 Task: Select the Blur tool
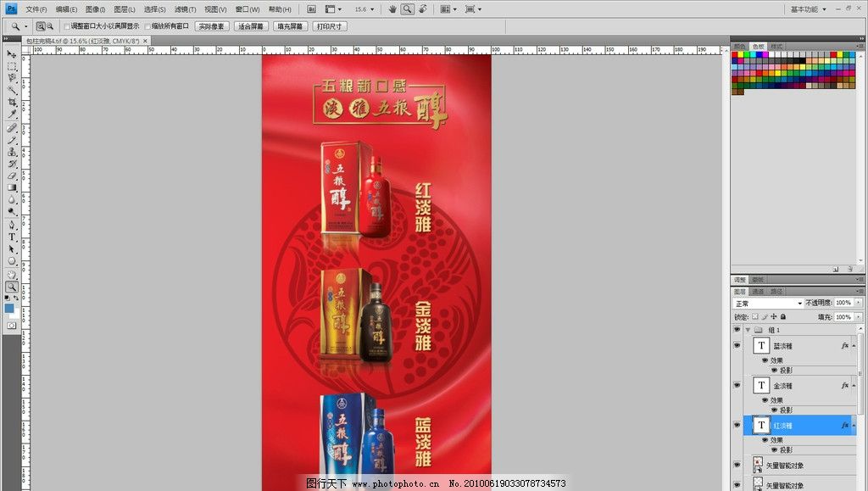click(x=12, y=200)
